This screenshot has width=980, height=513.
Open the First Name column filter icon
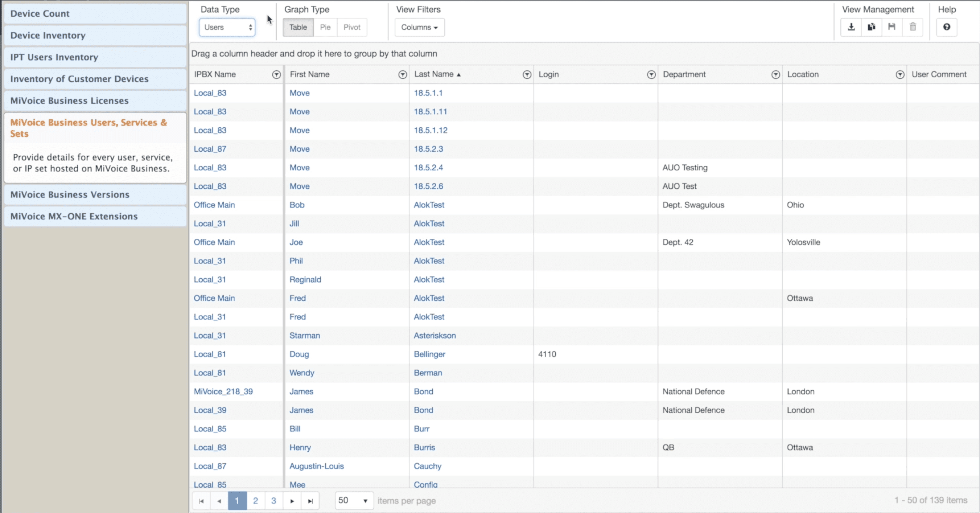pyautogui.click(x=403, y=75)
